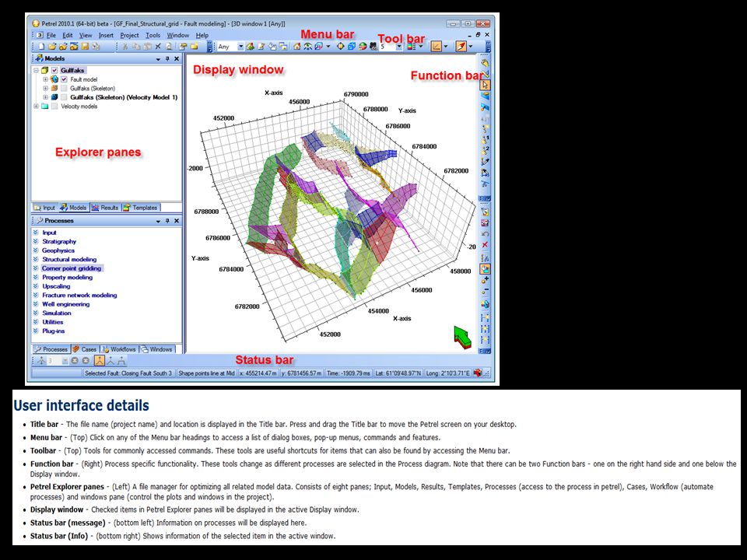Click the red icon at right of status bar
Viewport: 747px width, 560px height.
pos(477,373)
